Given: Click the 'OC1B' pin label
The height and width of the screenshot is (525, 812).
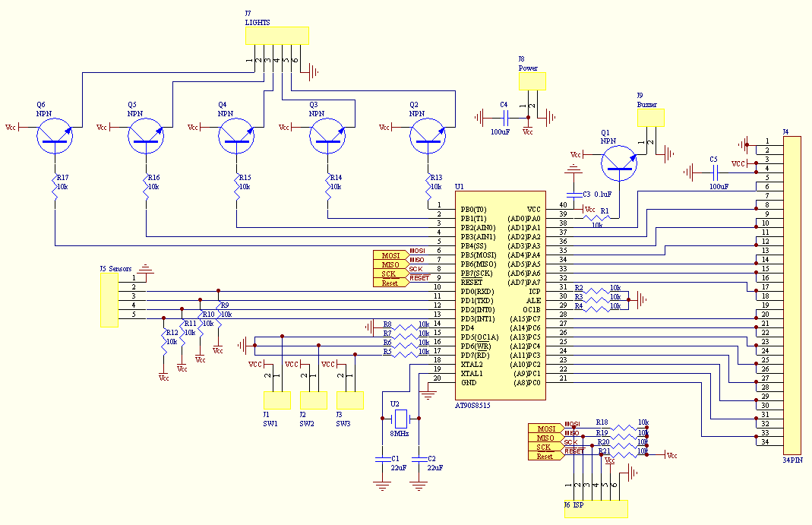Looking at the screenshot, I should click(531, 310).
